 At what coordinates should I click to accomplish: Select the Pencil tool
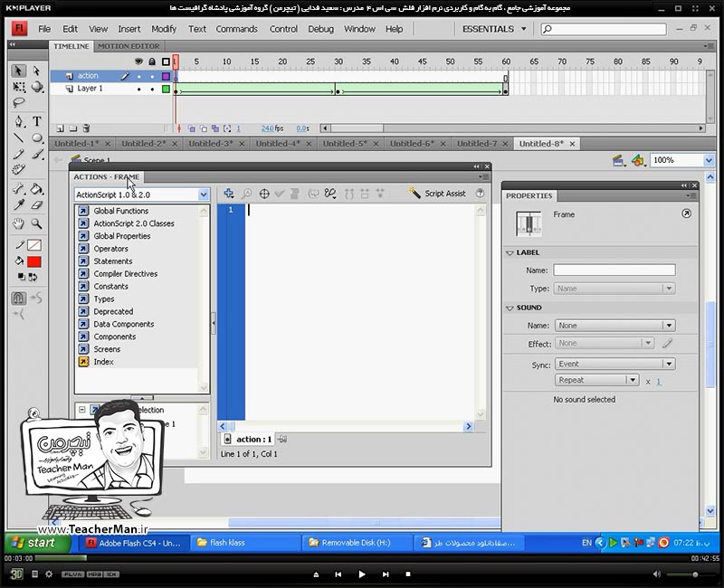18,154
